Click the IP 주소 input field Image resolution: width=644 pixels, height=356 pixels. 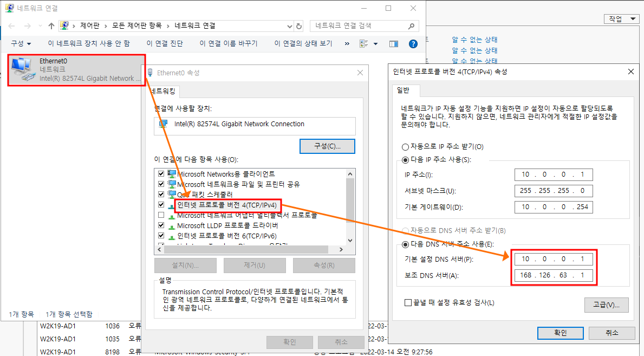point(553,174)
